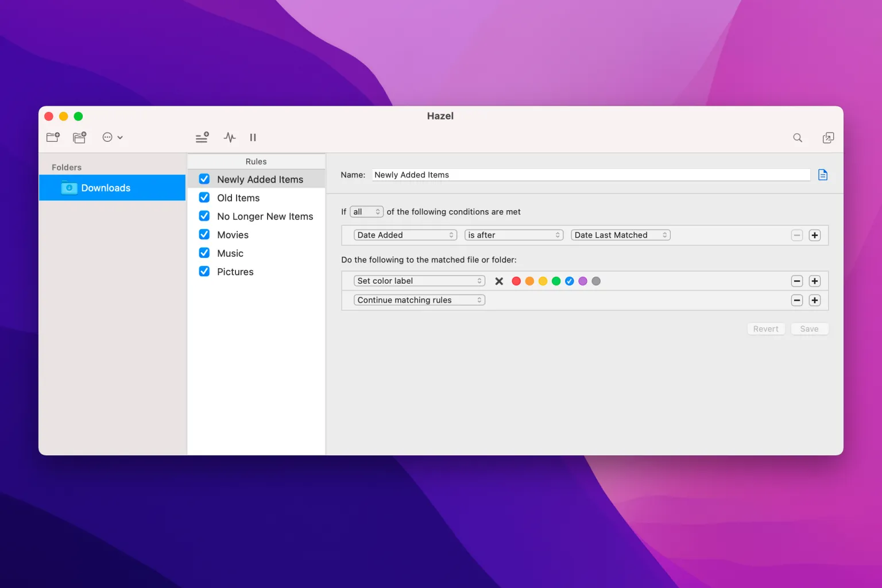View Hazel's activity log

(229, 137)
